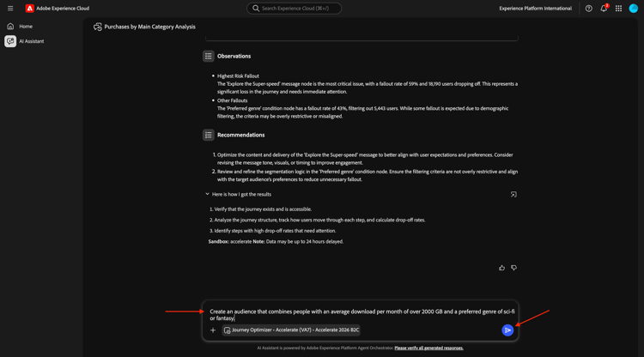Click the Home icon in sidebar
Image resolution: width=644 pixels, height=357 pixels.
10,27
